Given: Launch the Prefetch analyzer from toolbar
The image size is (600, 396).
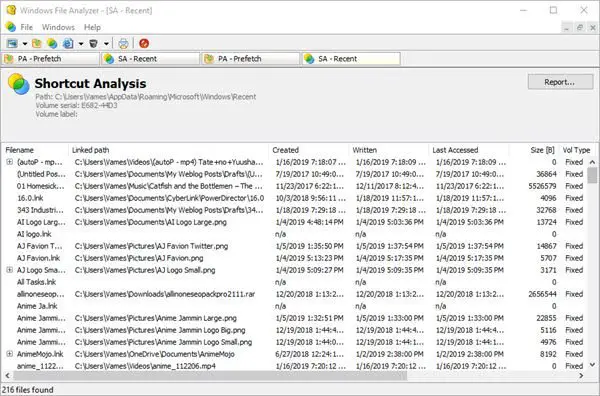Looking at the screenshot, I should point(37,43).
